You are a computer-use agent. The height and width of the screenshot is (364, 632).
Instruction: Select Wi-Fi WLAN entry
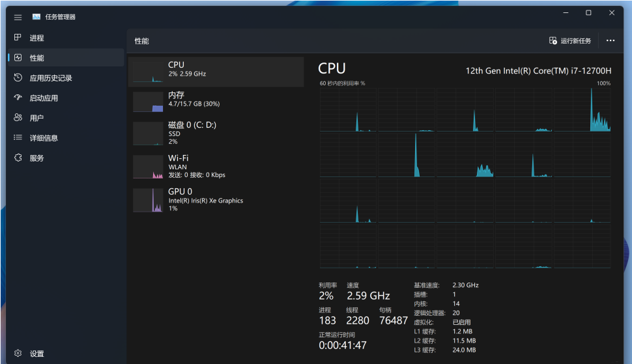(216, 166)
